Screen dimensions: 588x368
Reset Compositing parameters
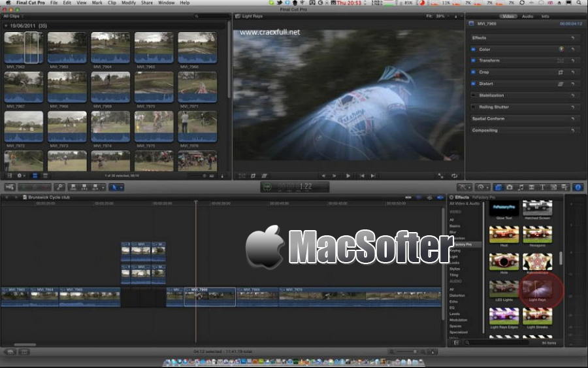click(572, 130)
